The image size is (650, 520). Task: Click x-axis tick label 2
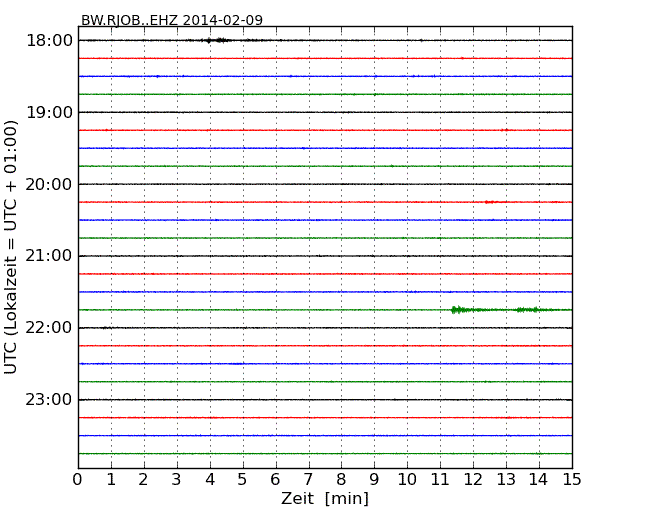[x=144, y=480]
